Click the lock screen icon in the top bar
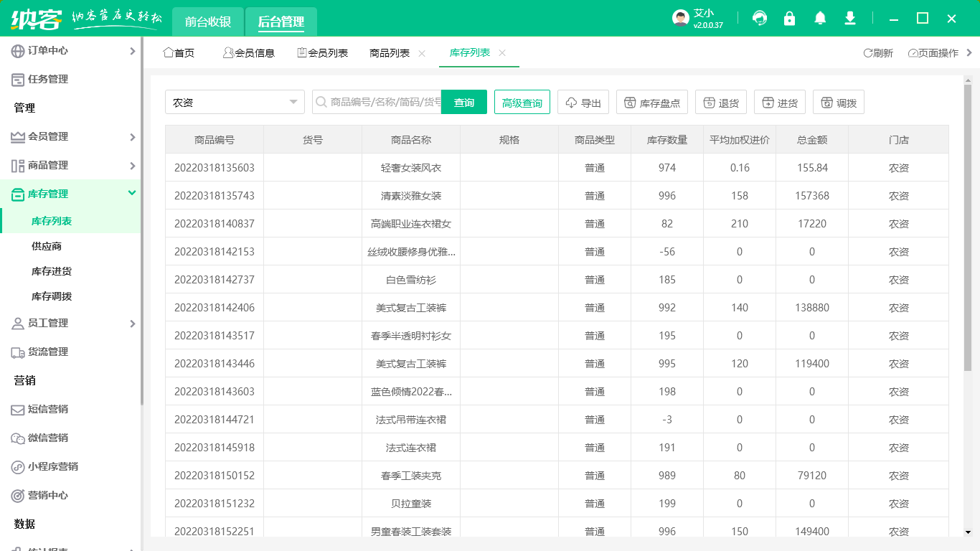The width and height of the screenshot is (980, 551). (790, 18)
